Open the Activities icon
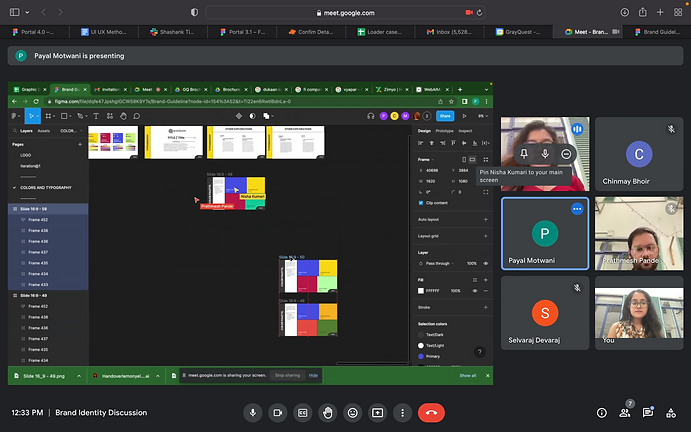691x432 pixels. [671, 413]
